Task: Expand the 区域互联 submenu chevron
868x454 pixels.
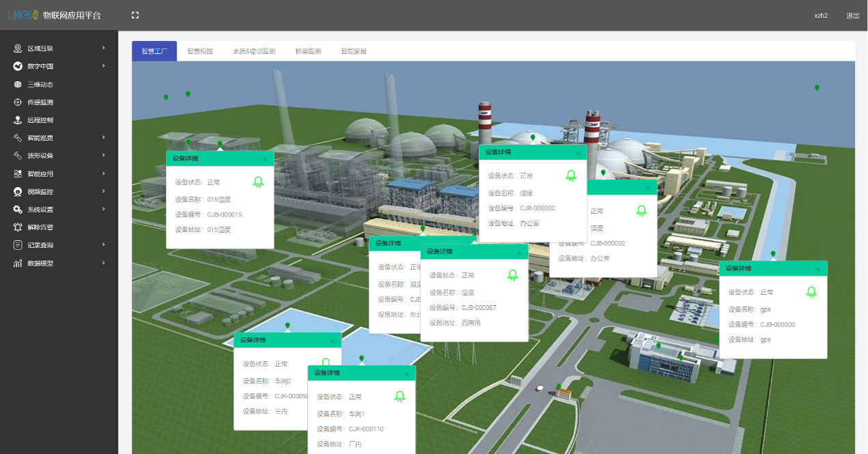Action: (104, 48)
